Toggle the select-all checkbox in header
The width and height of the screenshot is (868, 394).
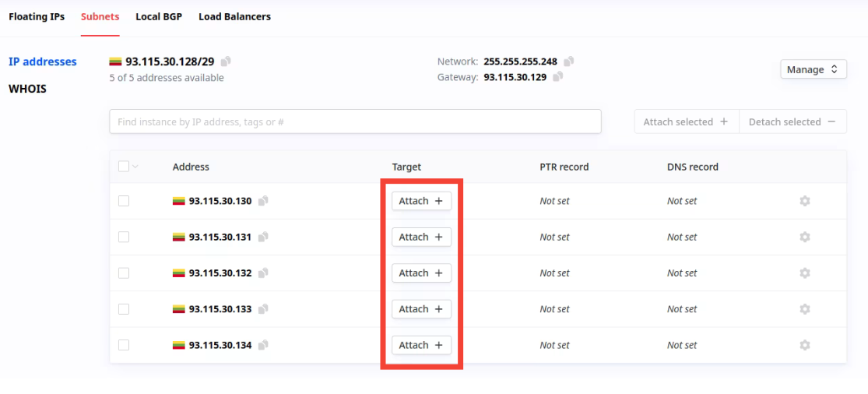click(x=124, y=167)
